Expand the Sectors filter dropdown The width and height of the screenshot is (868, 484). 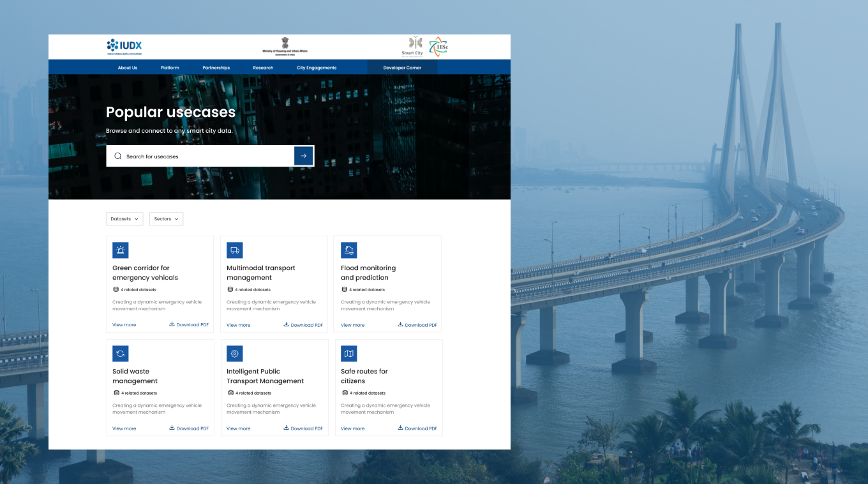click(166, 219)
